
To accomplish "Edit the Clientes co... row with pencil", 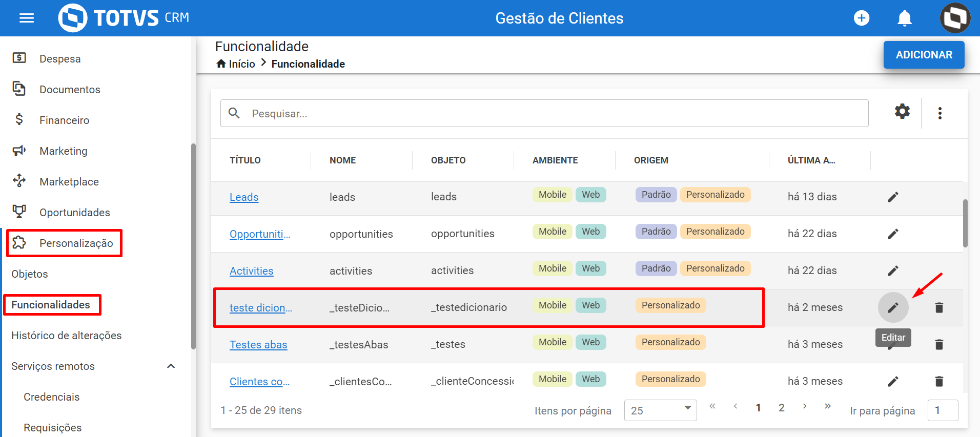I will (x=893, y=381).
